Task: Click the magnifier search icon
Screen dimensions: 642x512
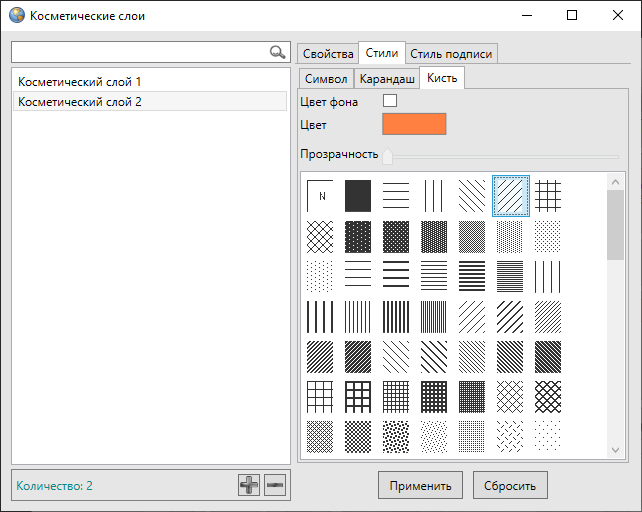Action: click(277, 52)
